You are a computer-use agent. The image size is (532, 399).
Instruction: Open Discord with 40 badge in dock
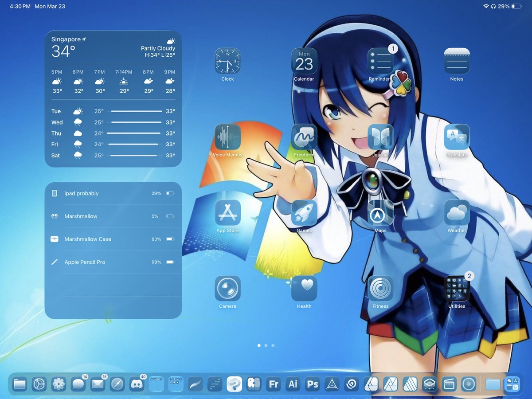pyautogui.click(x=137, y=384)
